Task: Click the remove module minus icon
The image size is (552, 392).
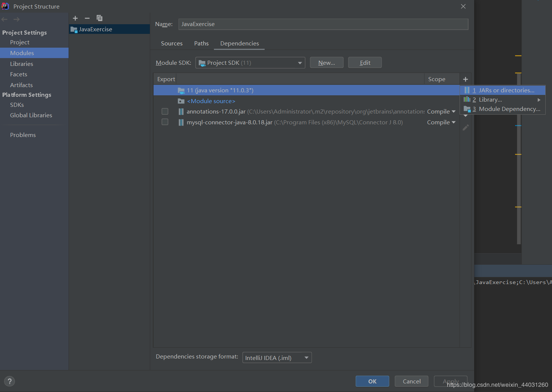Action: (x=87, y=18)
